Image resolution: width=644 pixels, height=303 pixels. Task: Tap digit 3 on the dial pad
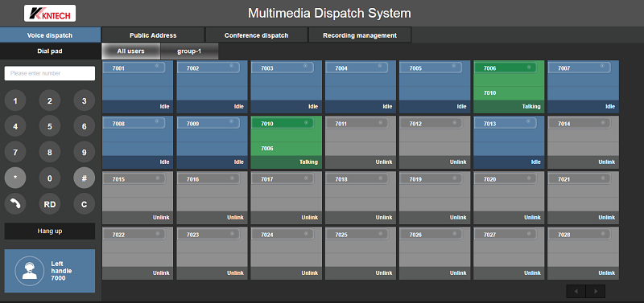click(85, 100)
